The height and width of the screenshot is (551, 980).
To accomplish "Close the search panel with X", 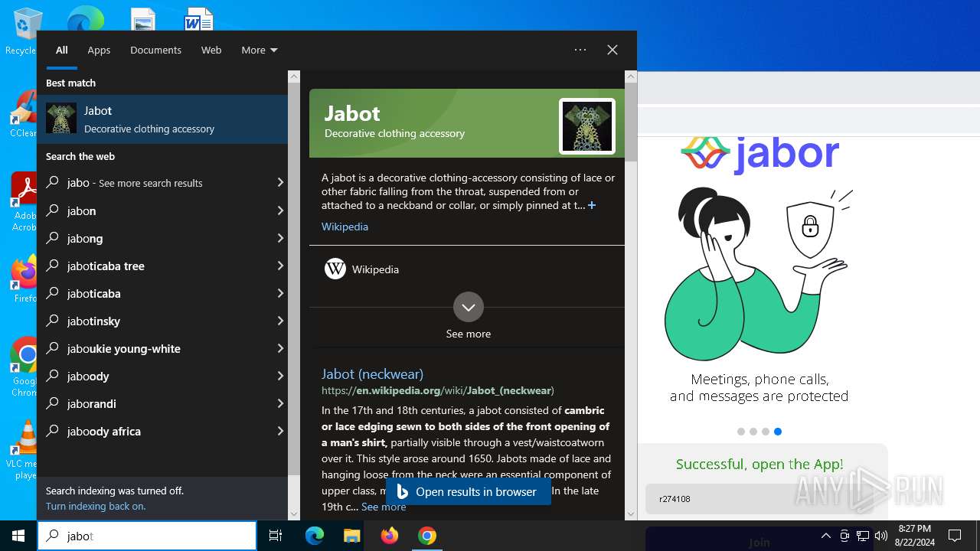I will pyautogui.click(x=612, y=50).
